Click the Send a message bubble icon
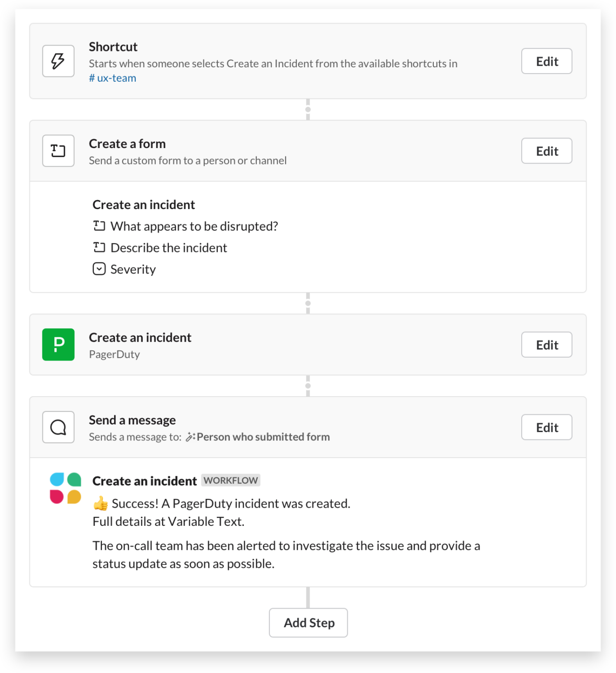This screenshot has height=673, width=616. 58,427
